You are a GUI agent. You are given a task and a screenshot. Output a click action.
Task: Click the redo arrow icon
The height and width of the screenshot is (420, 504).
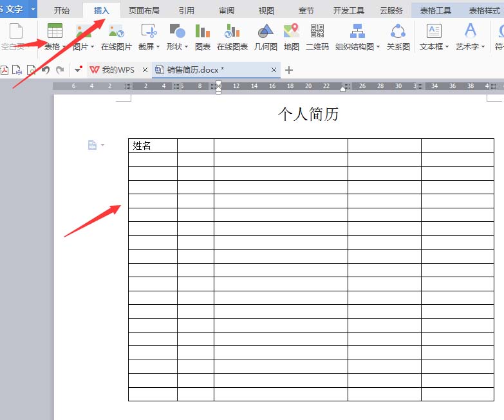[x=60, y=69]
